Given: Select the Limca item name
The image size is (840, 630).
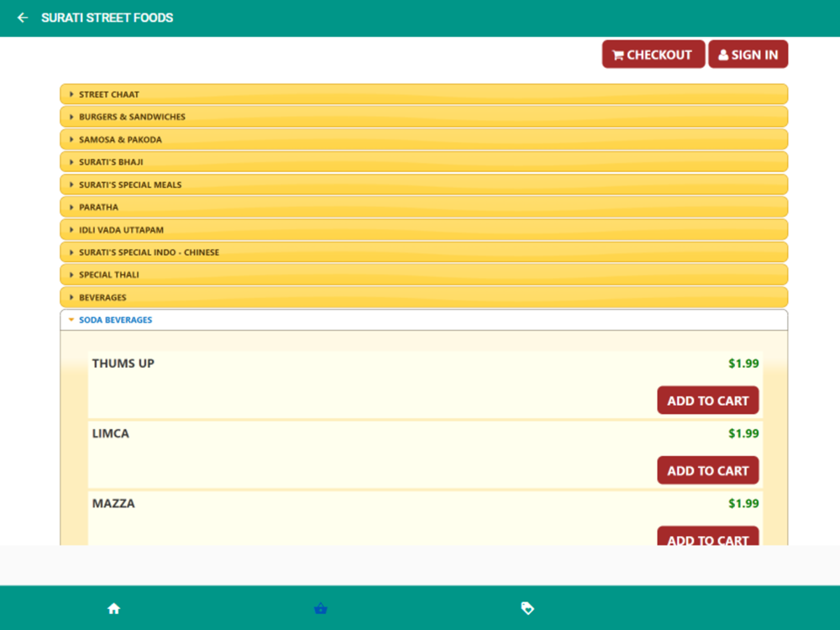Looking at the screenshot, I should 110,433.
